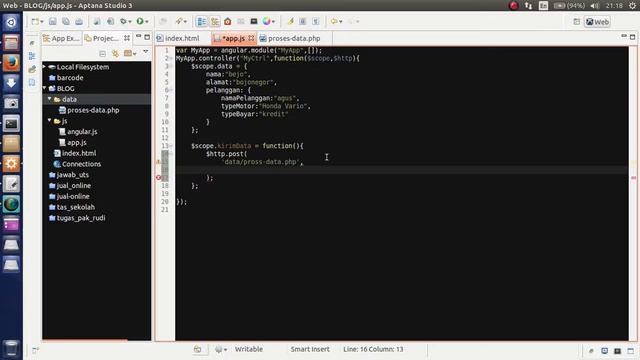Screen dimensions: 640x360
Task: Toggle the breakpoint marker at line 17
Action: click(159, 178)
